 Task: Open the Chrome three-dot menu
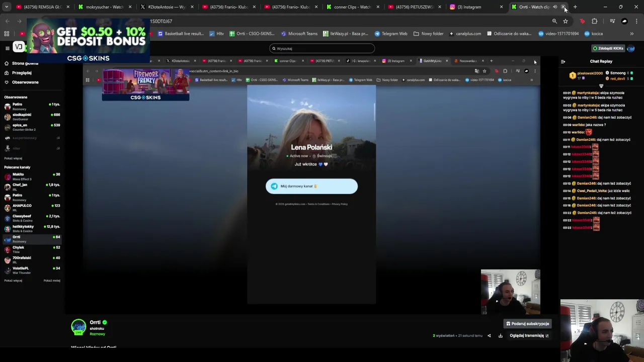coord(636,21)
